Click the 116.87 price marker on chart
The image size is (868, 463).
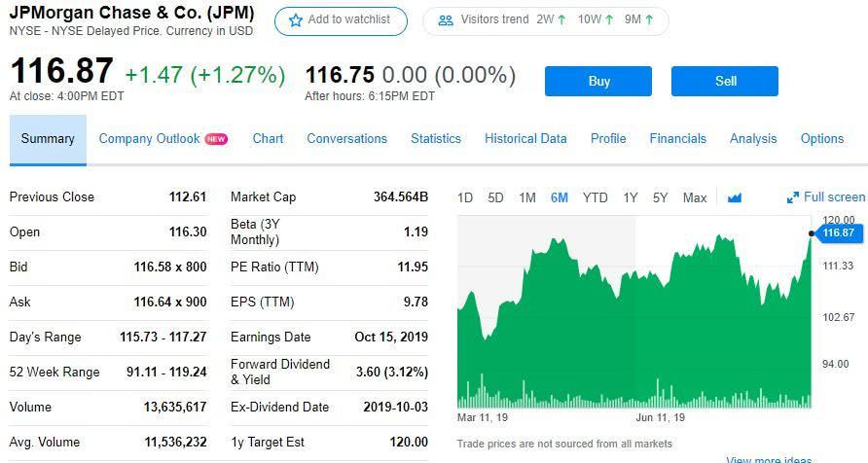[837, 232]
